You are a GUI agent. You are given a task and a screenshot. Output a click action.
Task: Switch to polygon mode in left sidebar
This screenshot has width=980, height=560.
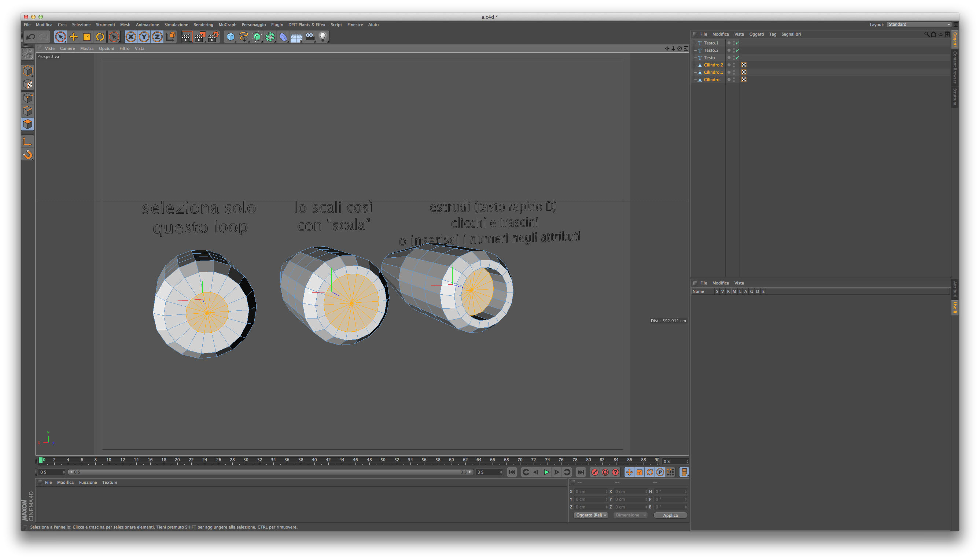point(28,124)
